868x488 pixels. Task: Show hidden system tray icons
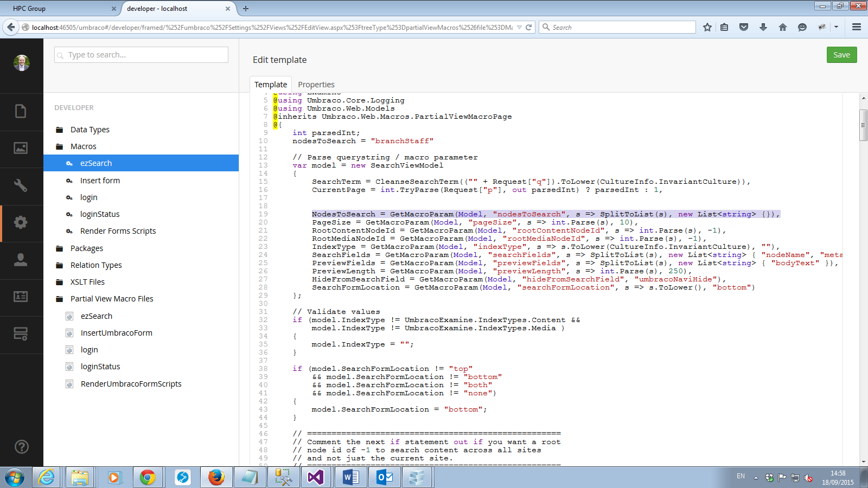(756, 478)
